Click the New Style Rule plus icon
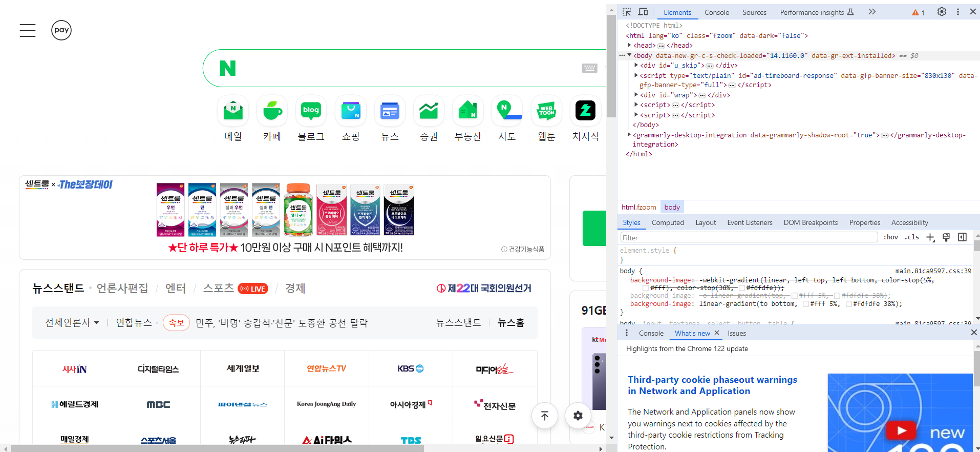980x452 pixels. (930, 237)
